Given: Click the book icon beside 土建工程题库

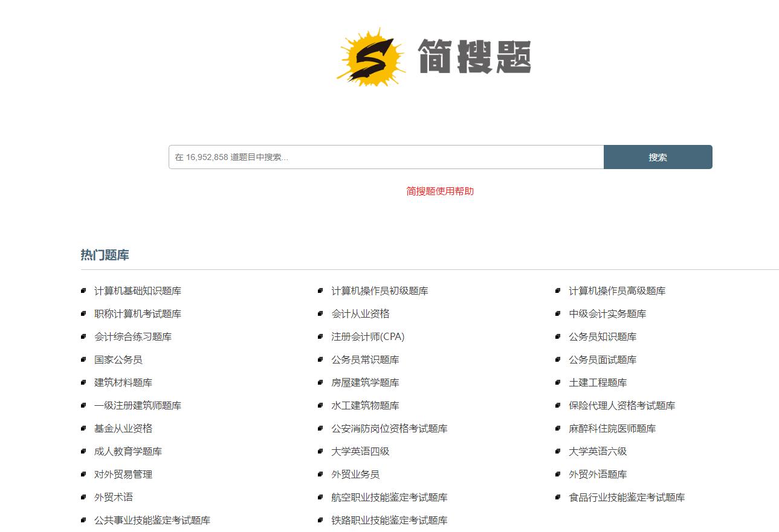Looking at the screenshot, I should click(x=558, y=382).
